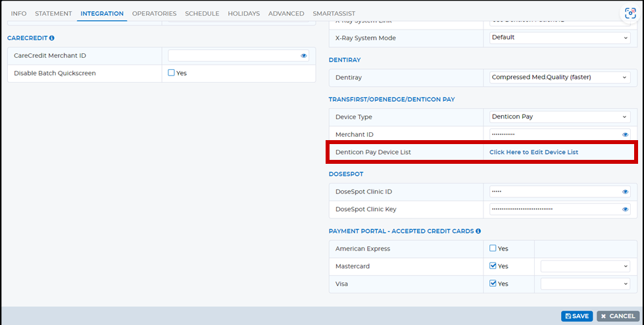
Task: Click the DoseSpot Clinic ID field
Action: coord(560,191)
